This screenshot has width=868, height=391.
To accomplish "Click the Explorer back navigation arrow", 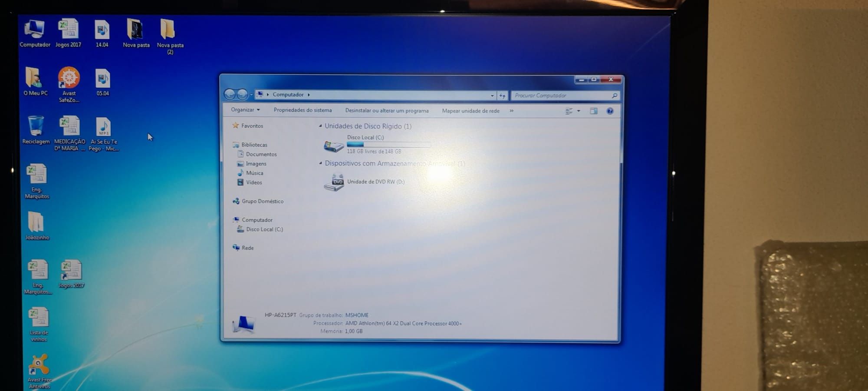I will point(230,94).
